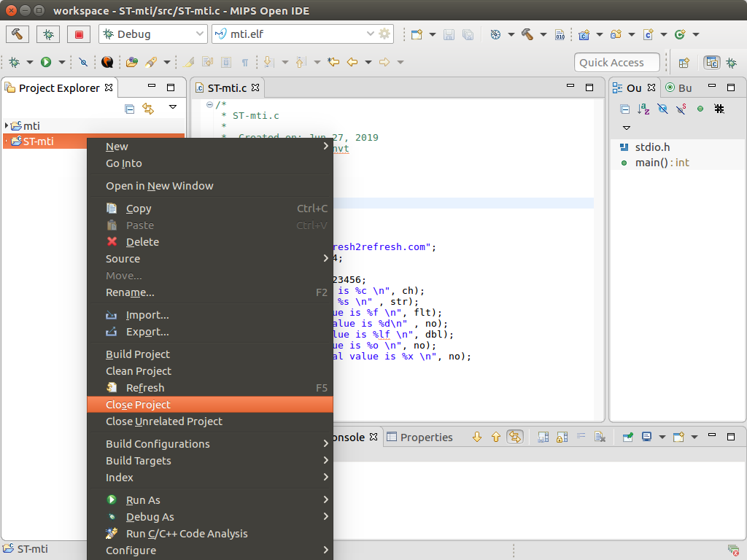
Task: Collapse the comment fold marker in editor
Action: [209, 104]
